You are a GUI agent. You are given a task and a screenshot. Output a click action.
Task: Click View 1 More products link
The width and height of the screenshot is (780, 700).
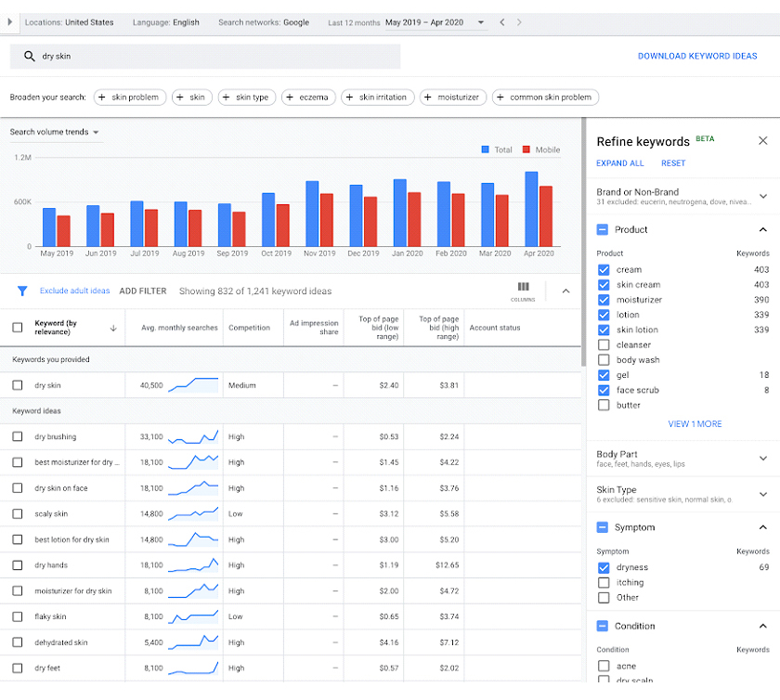695,424
